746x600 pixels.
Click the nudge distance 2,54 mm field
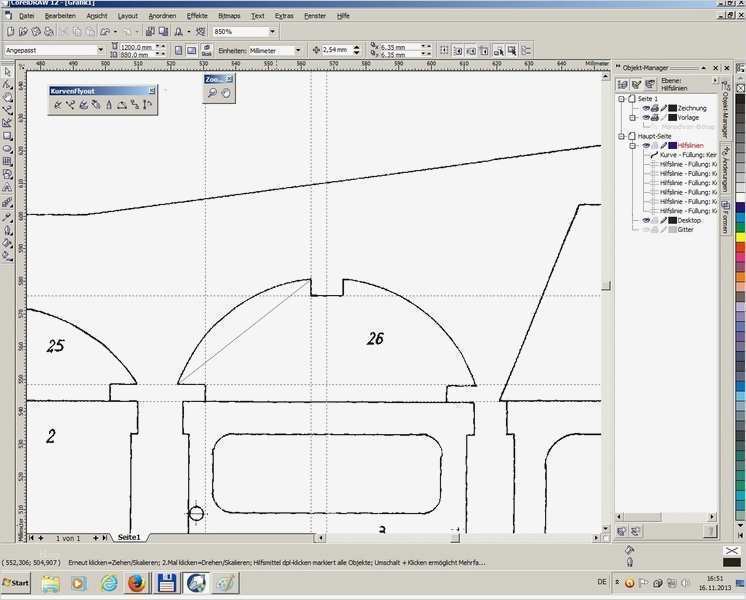tap(336, 50)
